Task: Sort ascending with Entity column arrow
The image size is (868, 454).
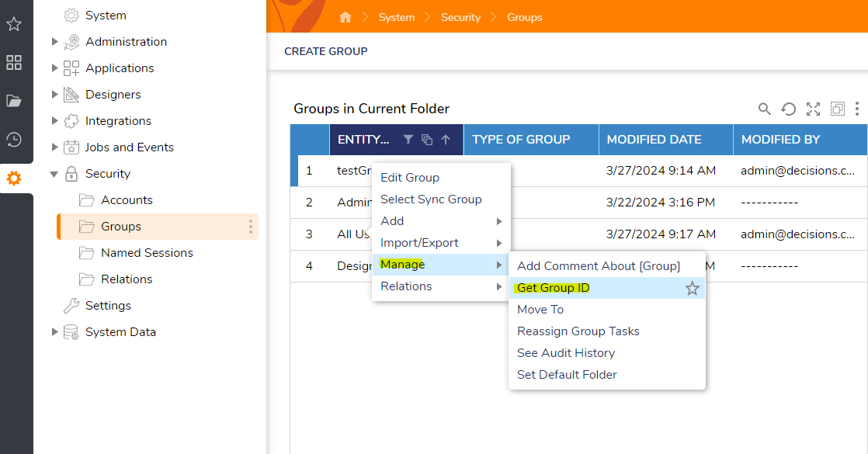Action: (446, 140)
